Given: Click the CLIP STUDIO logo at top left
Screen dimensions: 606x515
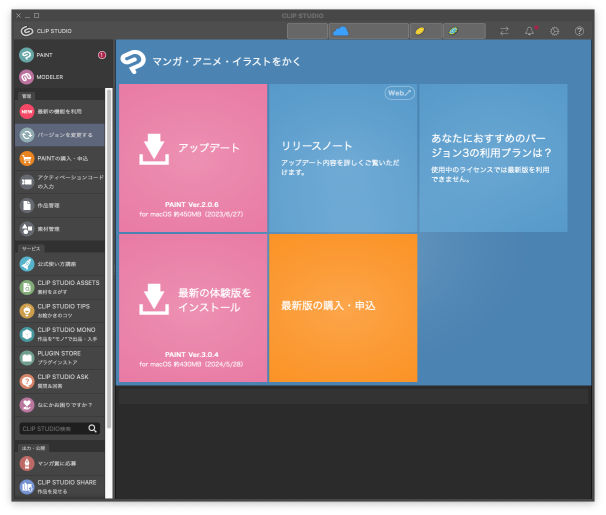Looking at the screenshot, I should pos(46,31).
